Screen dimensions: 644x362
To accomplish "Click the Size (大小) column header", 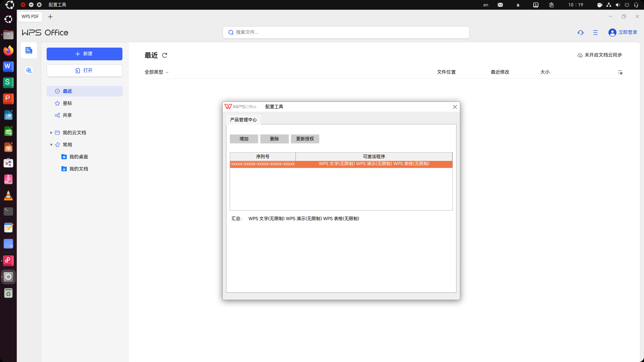I will [x=545, y=72].
